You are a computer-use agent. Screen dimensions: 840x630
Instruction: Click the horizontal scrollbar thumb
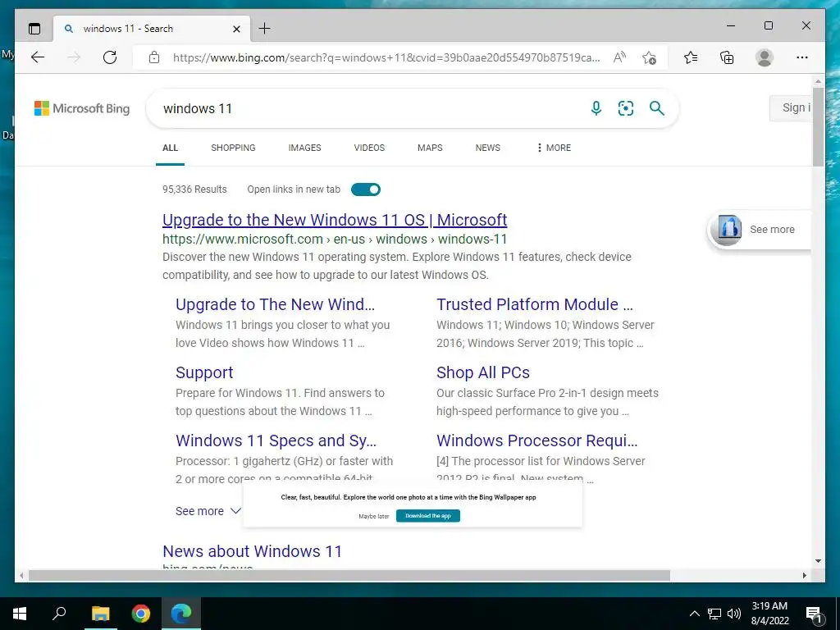[x=349, y=575]
